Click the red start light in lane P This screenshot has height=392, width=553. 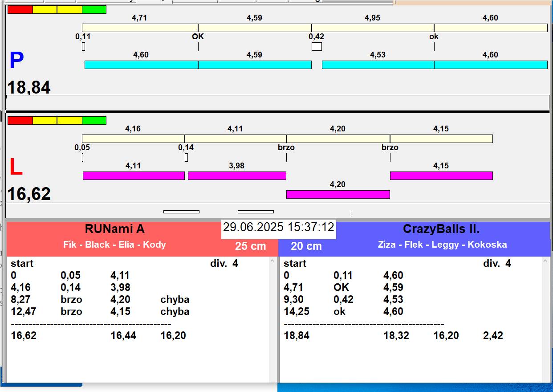pyautogui.click(x=20, y=10)
